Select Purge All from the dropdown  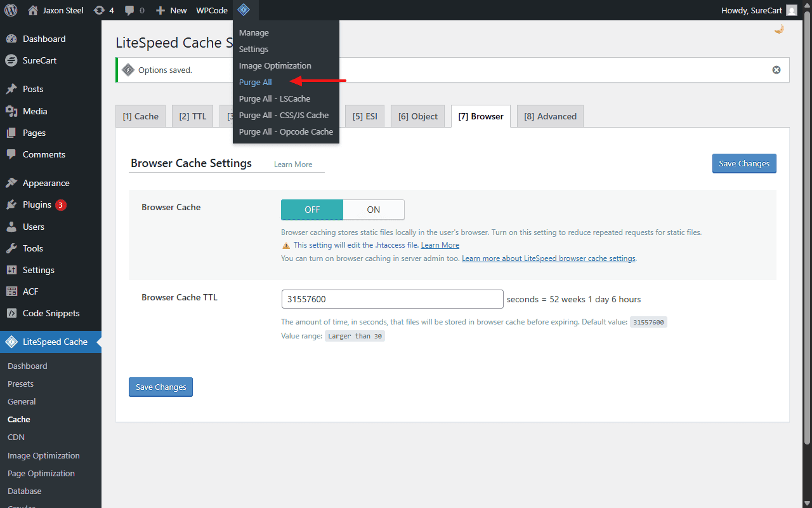pyautogui.click(x=256, y=82)
